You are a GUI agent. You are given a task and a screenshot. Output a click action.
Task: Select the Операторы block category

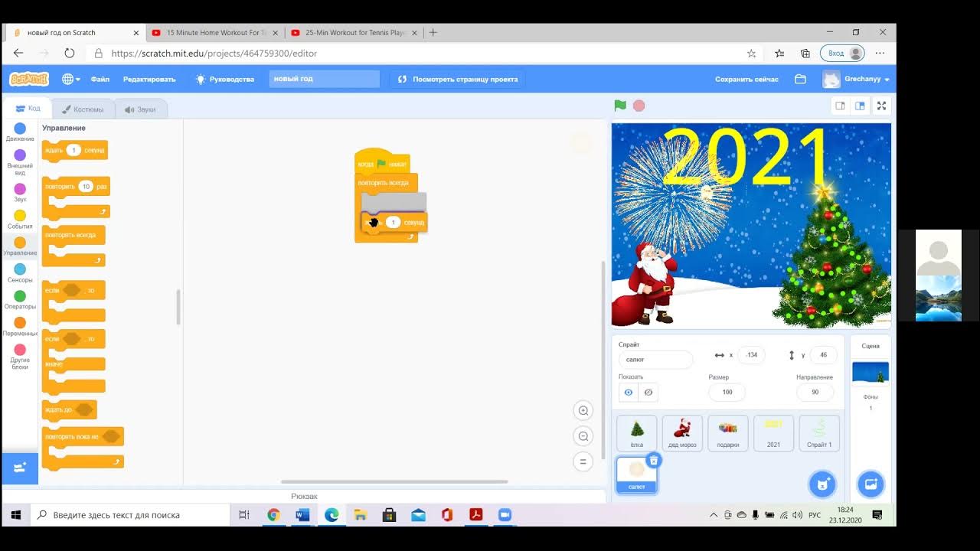[x=20, y=300]
